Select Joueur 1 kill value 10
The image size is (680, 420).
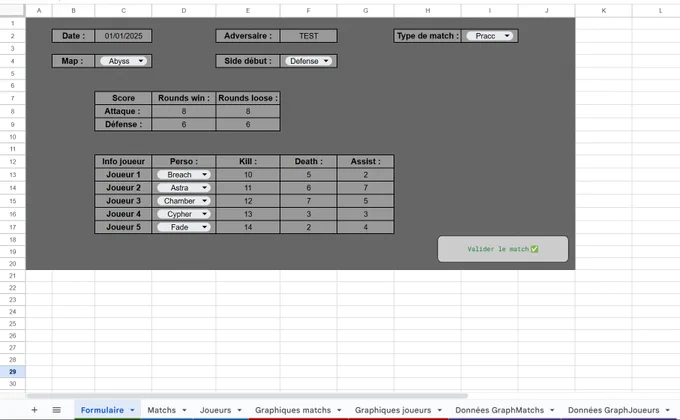pos(248,174)
